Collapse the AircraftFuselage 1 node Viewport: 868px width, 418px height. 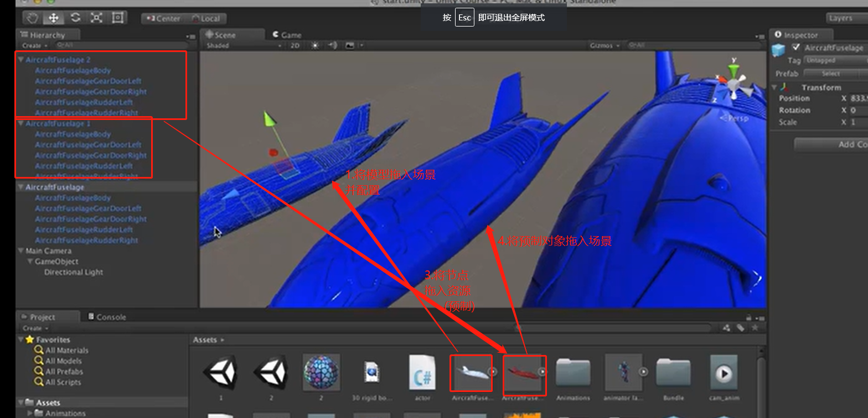coord(21,123)
